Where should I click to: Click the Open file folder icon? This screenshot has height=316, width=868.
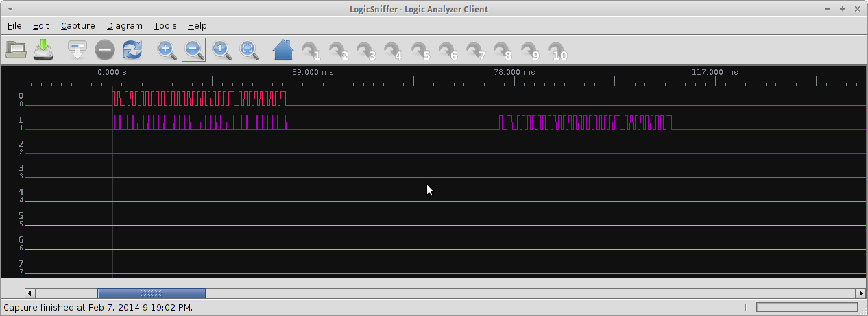coord(15,49)
